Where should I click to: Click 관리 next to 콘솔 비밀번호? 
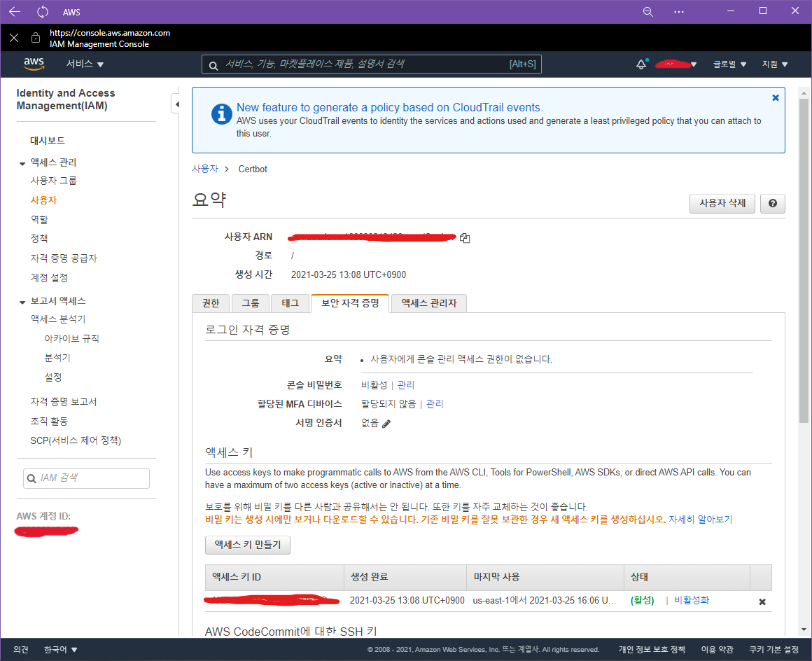pos(405,385)
